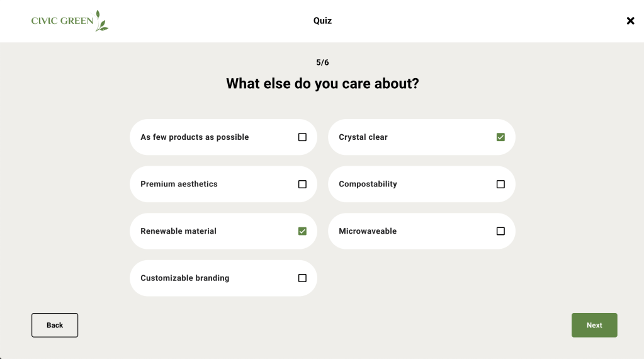This screenshot has width=644, height=359.
Task: Click the "Renewable material" label text
Action: (178, 231)
